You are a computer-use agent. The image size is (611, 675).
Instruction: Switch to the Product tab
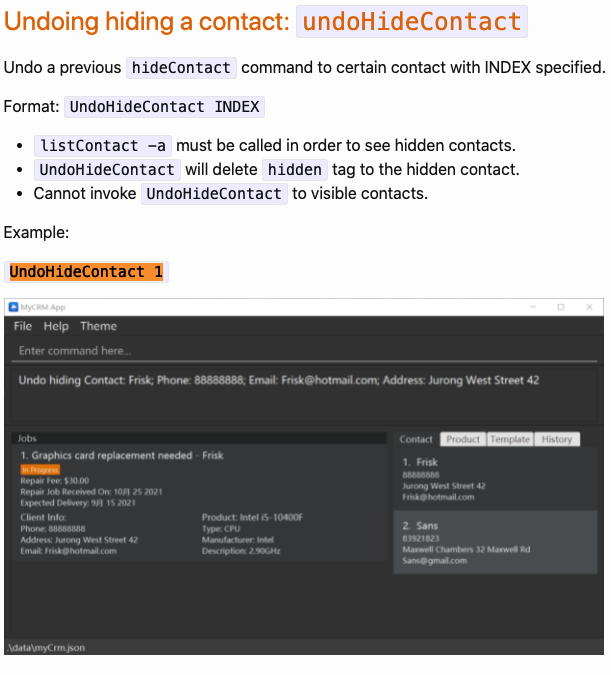[463, 440]
